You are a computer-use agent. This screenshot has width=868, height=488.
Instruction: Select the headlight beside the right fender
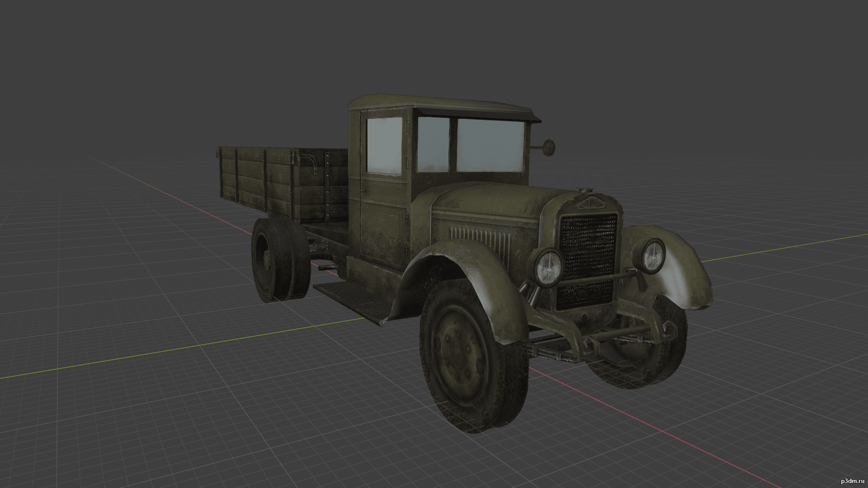[x=652, y=256]
